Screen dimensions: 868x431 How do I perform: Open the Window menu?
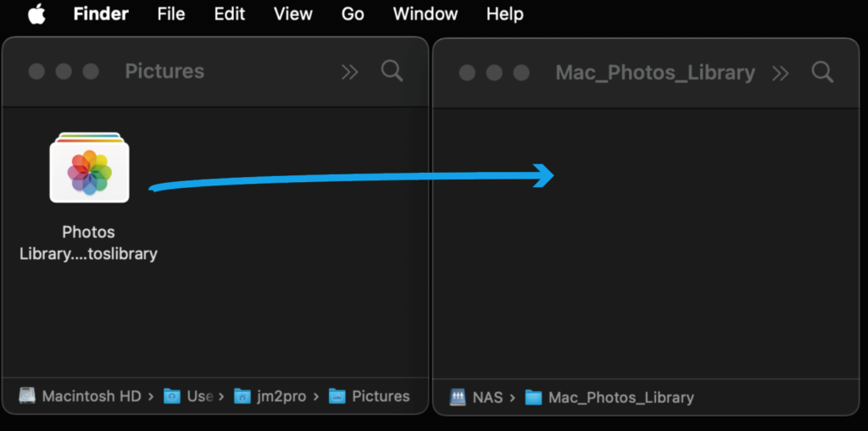pyautogui.click(x=426, y=14)
